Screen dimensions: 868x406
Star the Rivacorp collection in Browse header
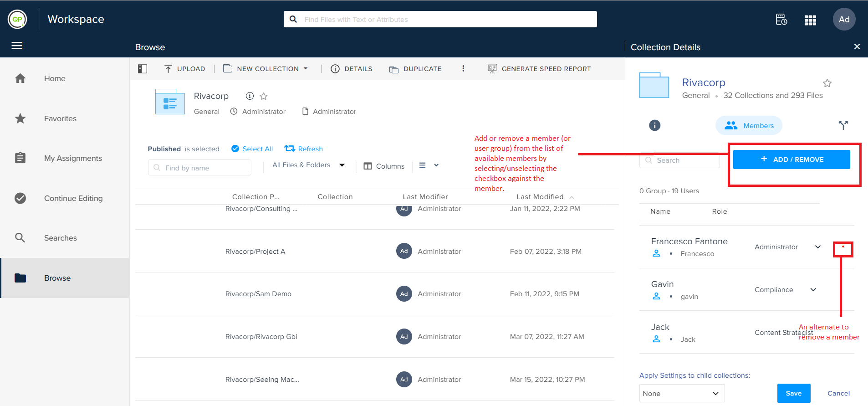pyautogui.click(x=264, y=96)
